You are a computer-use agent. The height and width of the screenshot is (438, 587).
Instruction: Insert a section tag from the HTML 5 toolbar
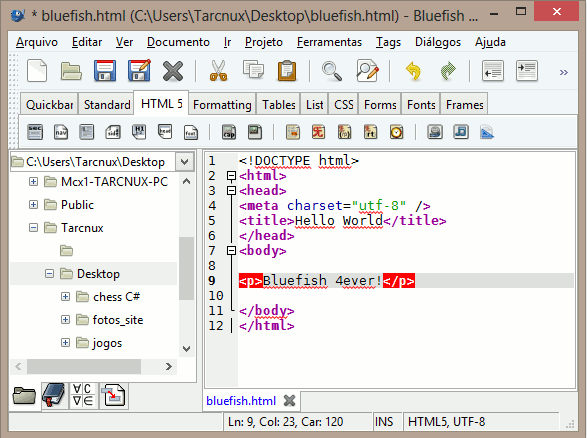point(35,132)
